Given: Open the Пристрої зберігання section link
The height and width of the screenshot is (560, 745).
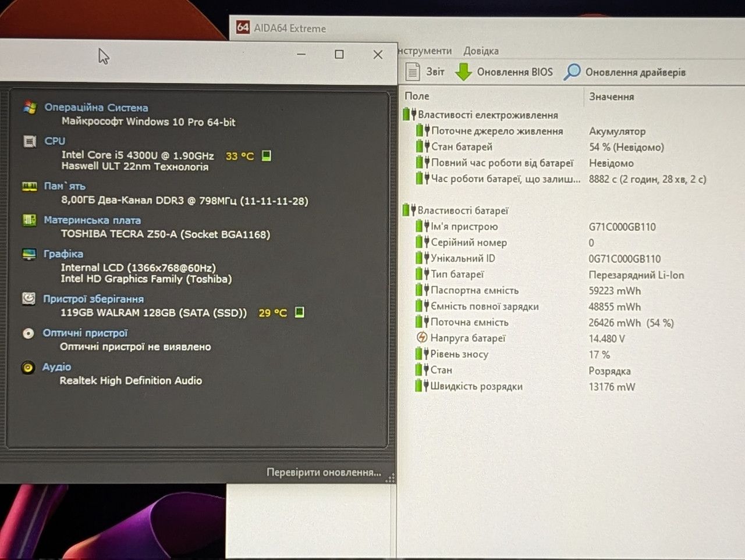Looking at the screenshot, I should [93, 299].
